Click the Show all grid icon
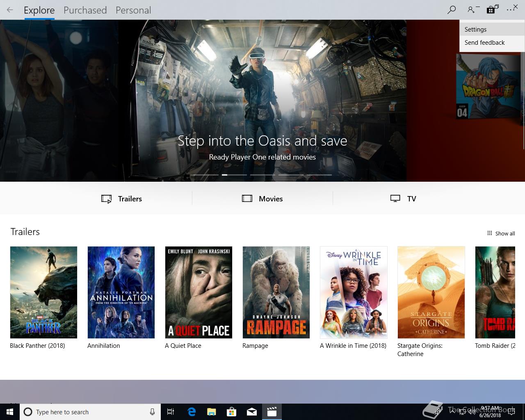The image size is (525, 420). (x=489, y=233)
